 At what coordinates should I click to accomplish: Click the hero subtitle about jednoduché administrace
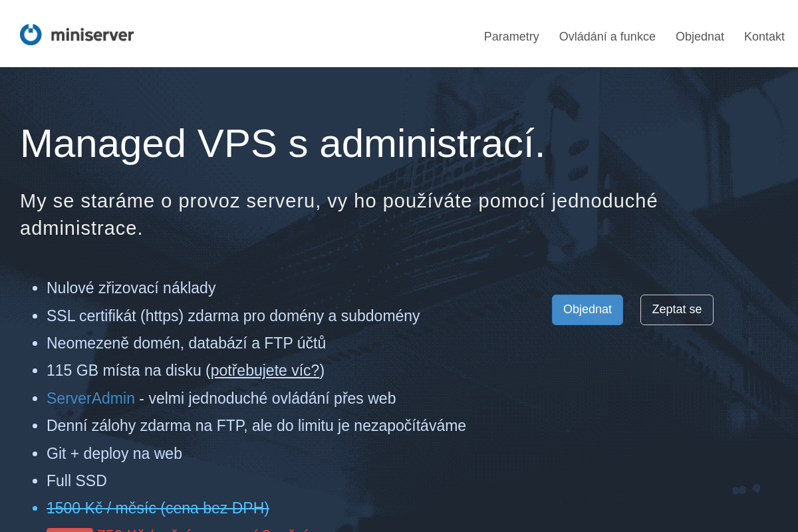338,213
